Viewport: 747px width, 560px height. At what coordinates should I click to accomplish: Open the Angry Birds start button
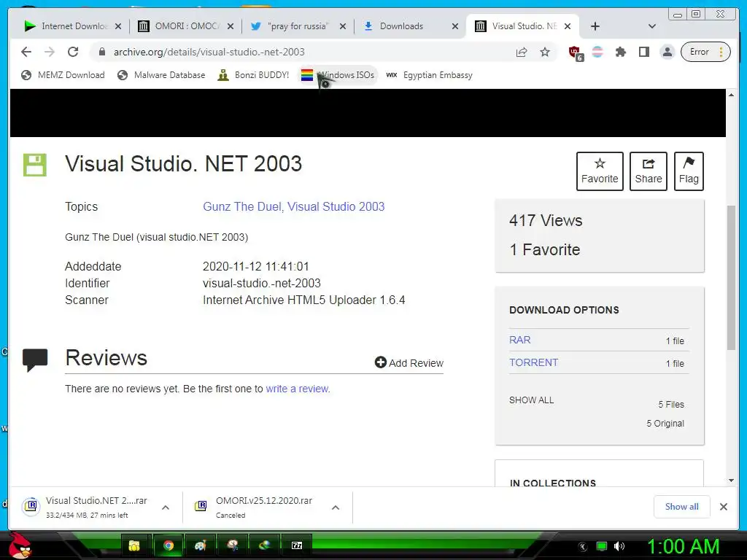[20, 545]
